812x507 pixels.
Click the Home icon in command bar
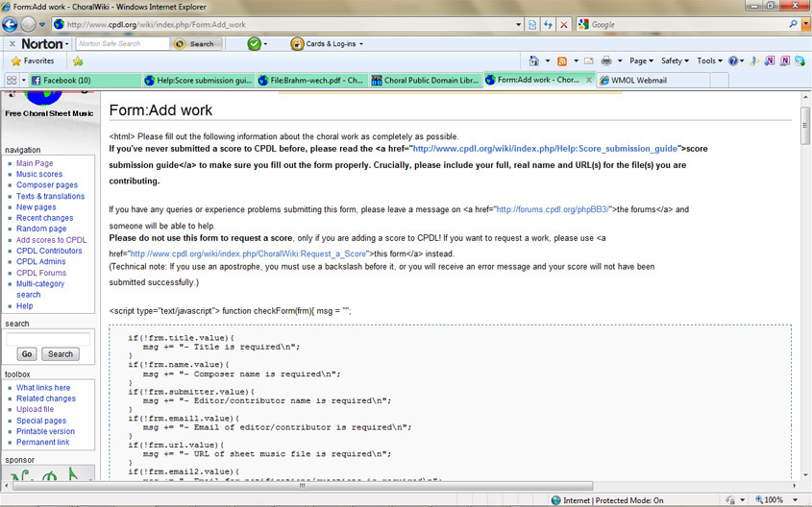coord(534,60)
